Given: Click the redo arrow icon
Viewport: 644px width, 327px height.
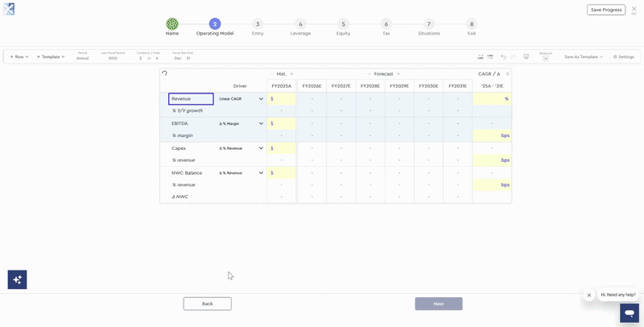Looking at the screenshot, I should coord(513,57).
